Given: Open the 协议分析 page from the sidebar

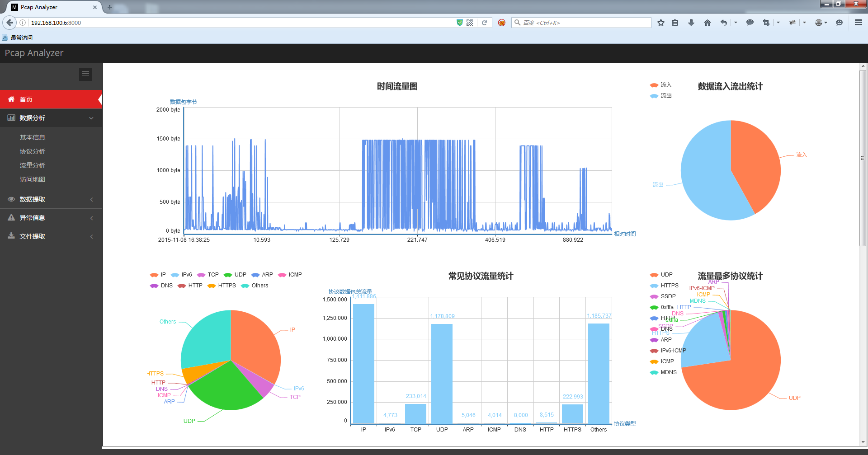Looking at the screenshot, I should click(x=32, y=151).
